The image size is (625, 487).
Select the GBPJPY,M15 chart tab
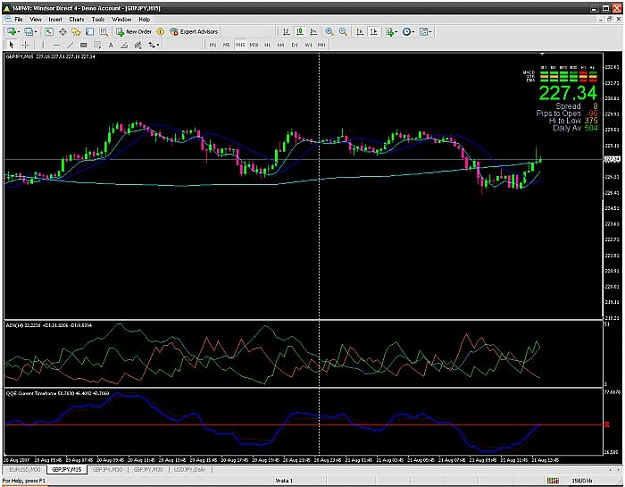tap(67, 470)
